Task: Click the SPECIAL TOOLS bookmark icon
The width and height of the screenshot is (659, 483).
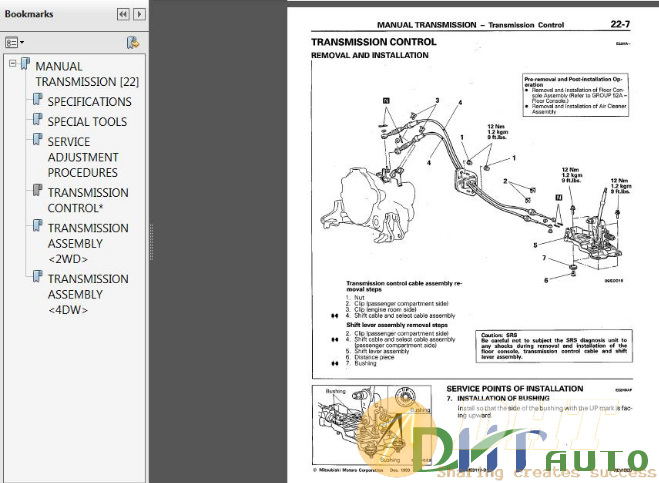Action: pos(37,119)
